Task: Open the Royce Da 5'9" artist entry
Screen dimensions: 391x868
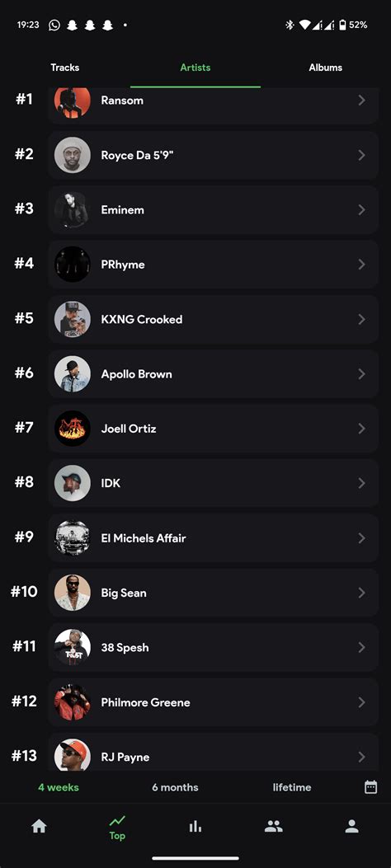Action: [x=213, y=155]
